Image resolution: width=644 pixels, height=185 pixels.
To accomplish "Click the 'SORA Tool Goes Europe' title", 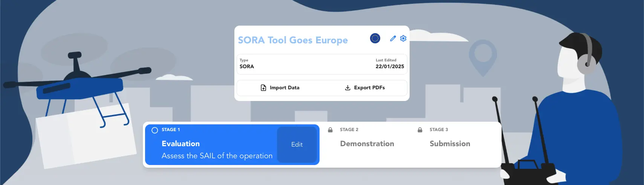I will tap(293, 40).
